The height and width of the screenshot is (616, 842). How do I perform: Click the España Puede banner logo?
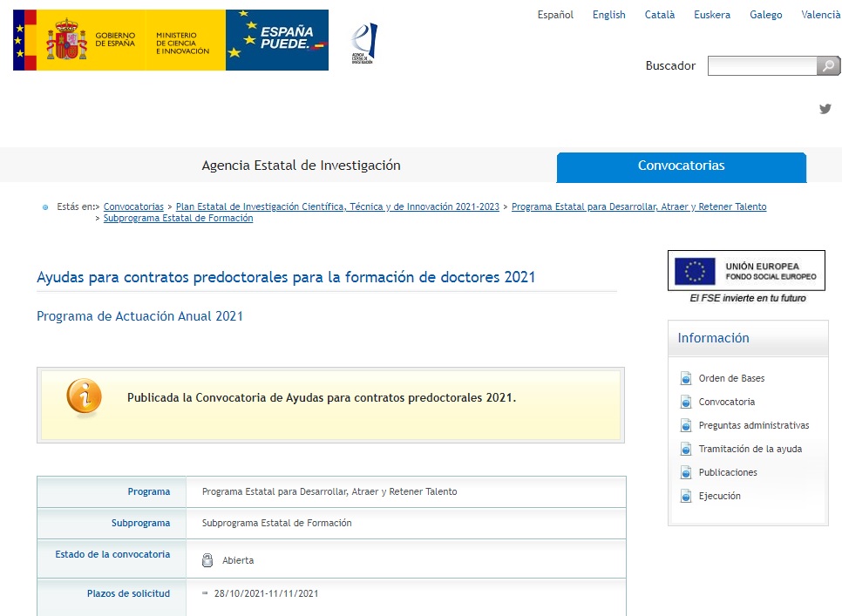(x=276, y=40)
